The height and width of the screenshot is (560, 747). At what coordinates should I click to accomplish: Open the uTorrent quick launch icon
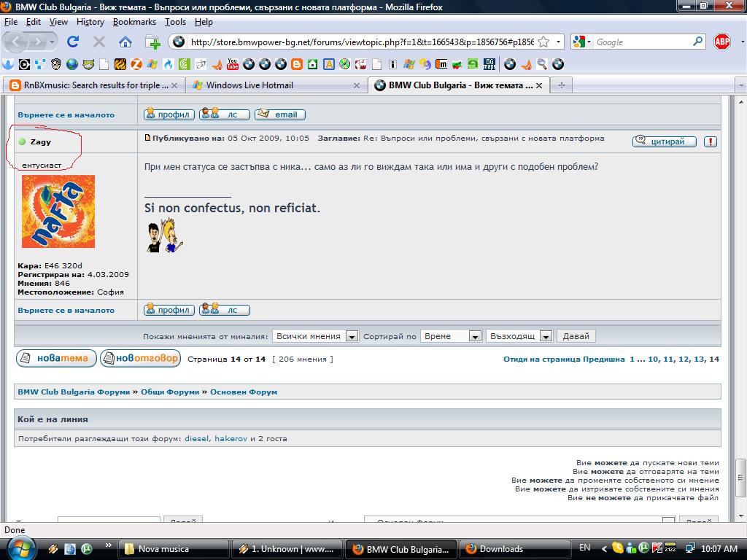pyautogui.click(x=87, y=548)
